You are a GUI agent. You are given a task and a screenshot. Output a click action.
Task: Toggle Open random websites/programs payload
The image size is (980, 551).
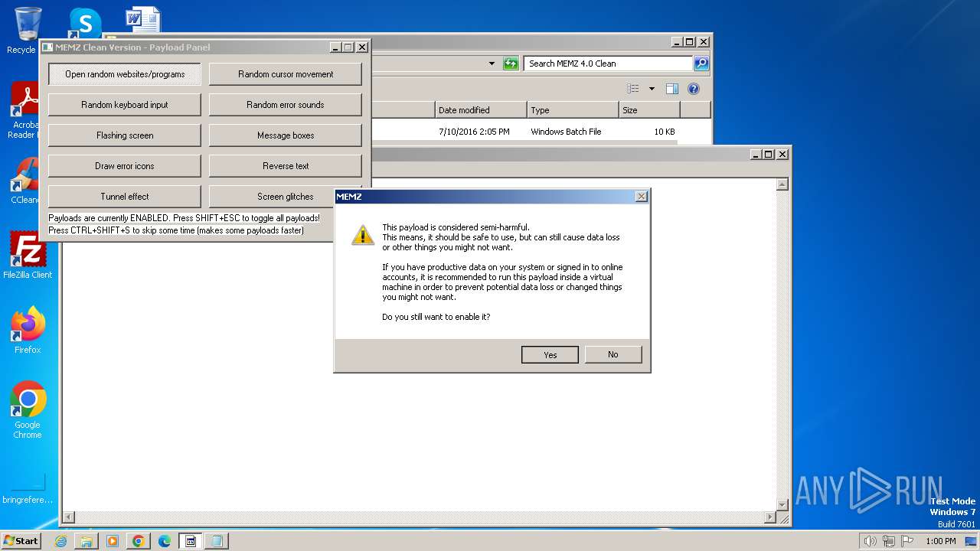pyautogui.click(x=125, y=74)
